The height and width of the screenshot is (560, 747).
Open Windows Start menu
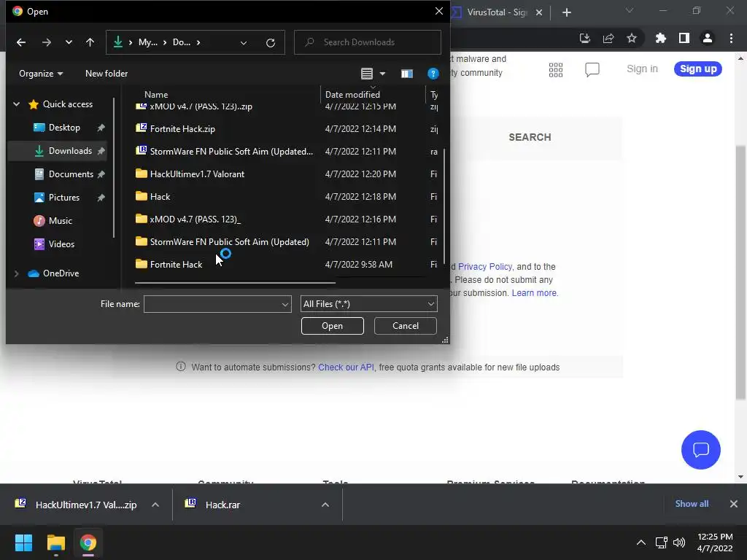coord(23,542)
